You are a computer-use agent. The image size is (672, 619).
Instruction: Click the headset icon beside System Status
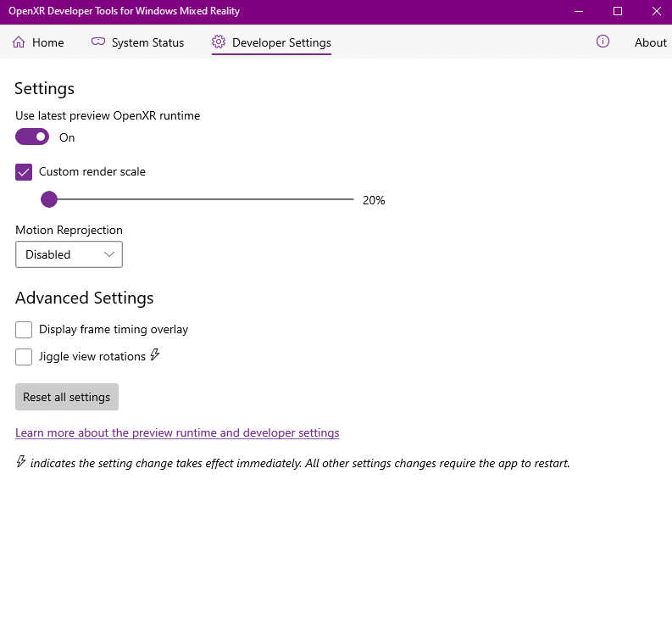coord(98,42)
